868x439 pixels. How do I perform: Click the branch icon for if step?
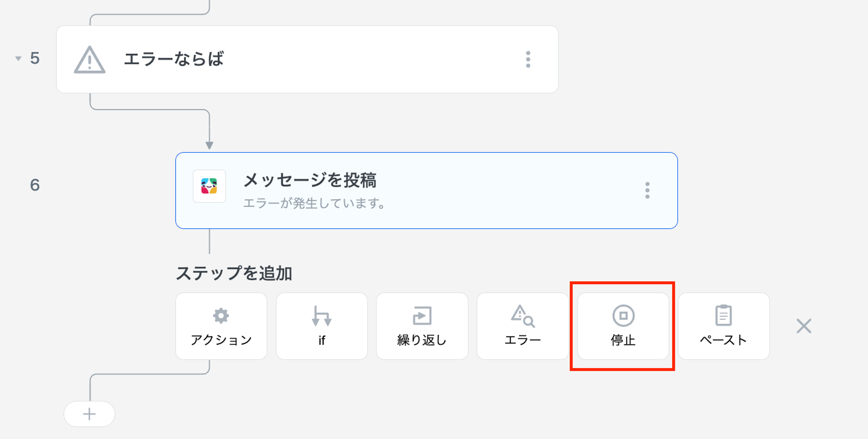click(x=322, y=316)
